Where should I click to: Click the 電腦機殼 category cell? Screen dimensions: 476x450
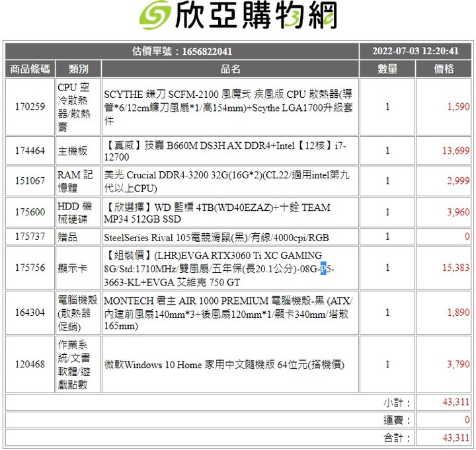[78, 313]
